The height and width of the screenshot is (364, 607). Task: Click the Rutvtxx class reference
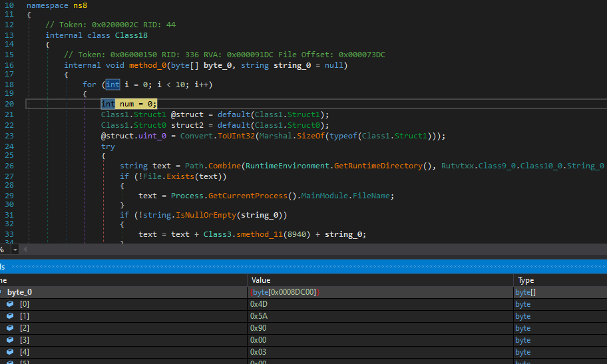(x=457, y=166)
